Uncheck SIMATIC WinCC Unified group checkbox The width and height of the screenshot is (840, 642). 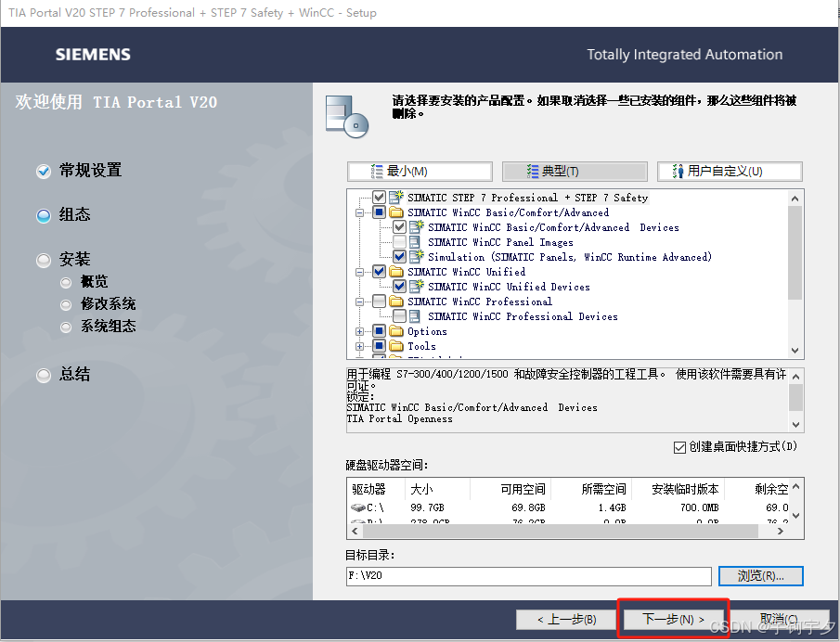point(379,272)
